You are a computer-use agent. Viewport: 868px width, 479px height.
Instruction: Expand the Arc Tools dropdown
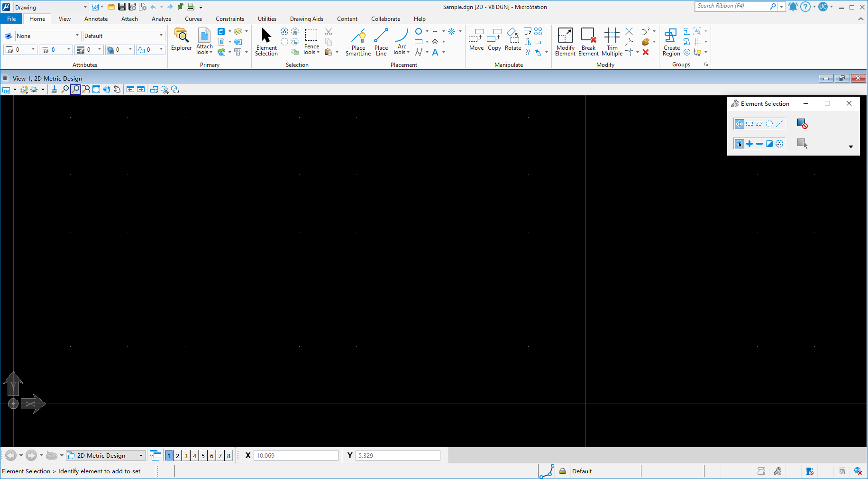coord(401,49)
